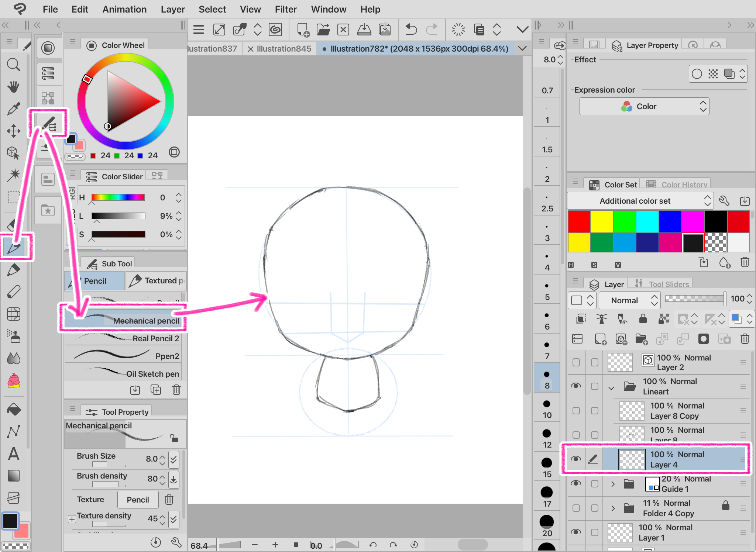Select the Hand move tool
This screenshot has width=756, height=552.
click(14, 87)
